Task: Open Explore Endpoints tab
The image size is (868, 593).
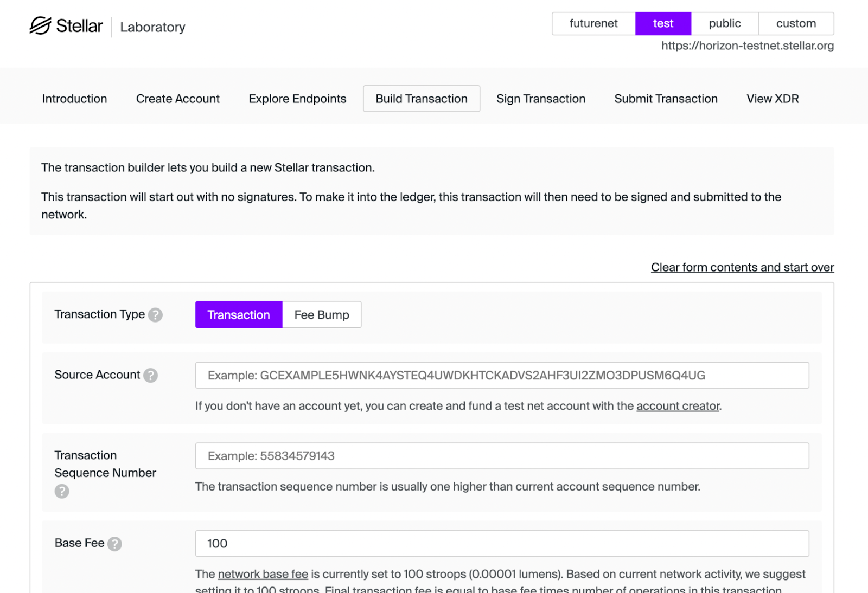Action: pyautogui.click(x=297, y=99)
